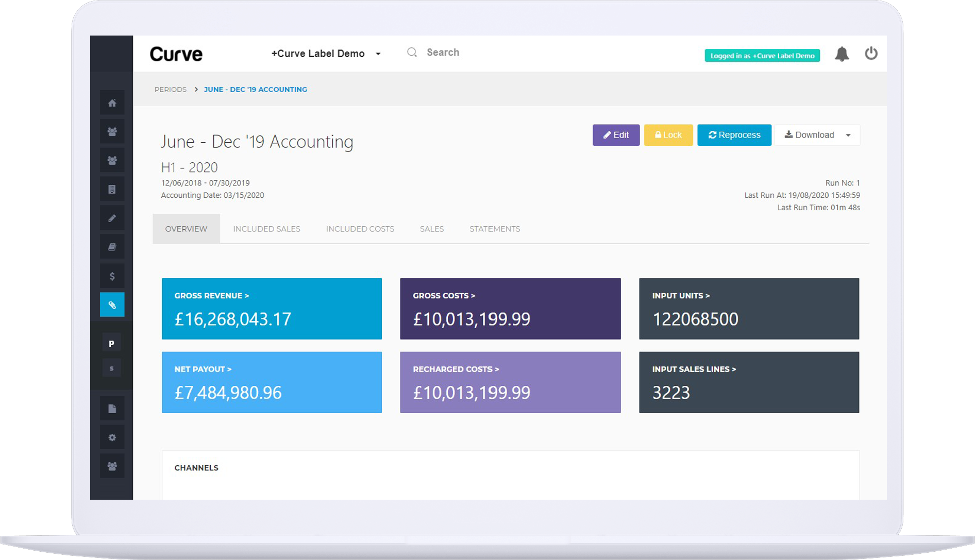This screenshot has width=975, height=560.
Task: Open the Input Sales Lines card
Action: click(x=749, y=382)
